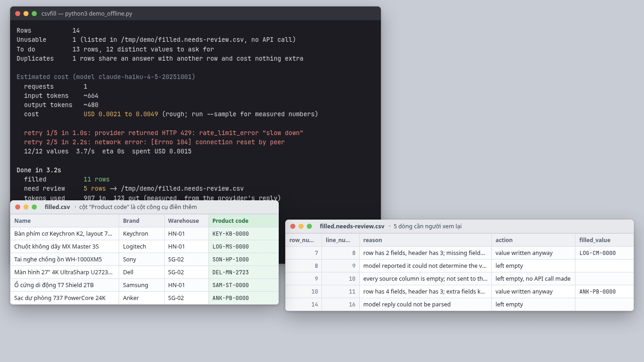The height and width of the screenshot is (362, 644).
Task: Select the Dell brand cell
Action: tap(142, 272)
